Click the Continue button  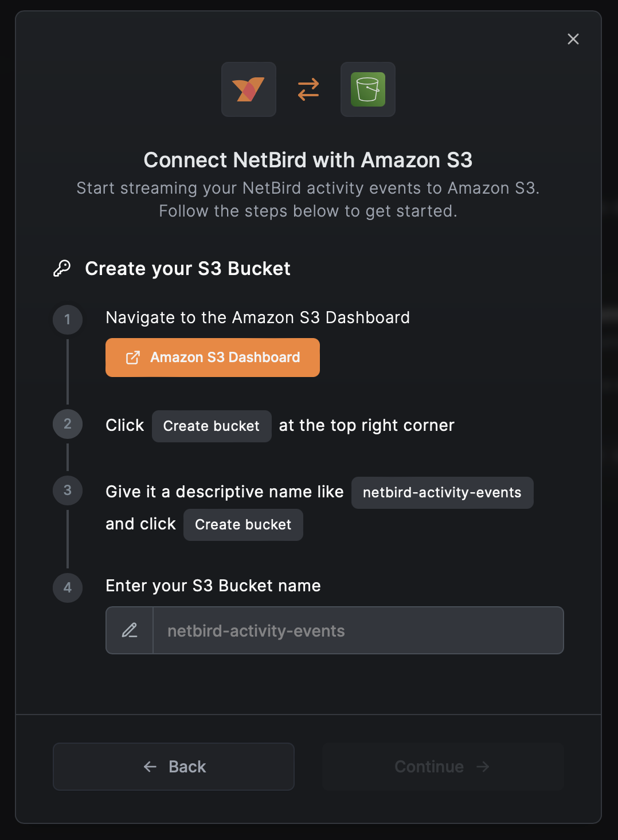coord(443,767)
